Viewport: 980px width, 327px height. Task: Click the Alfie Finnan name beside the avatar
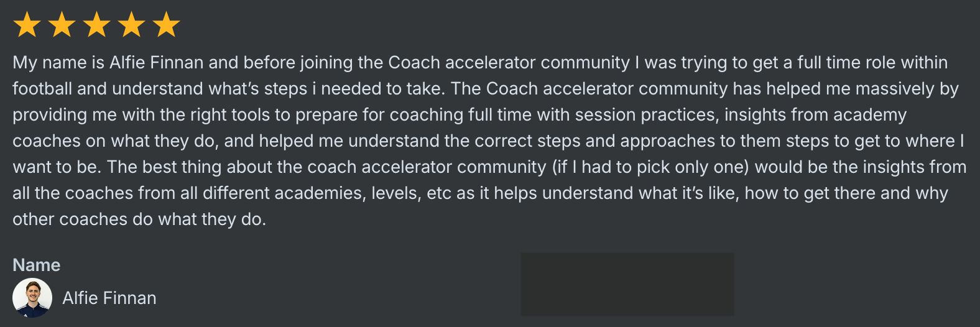click(109, 298)
